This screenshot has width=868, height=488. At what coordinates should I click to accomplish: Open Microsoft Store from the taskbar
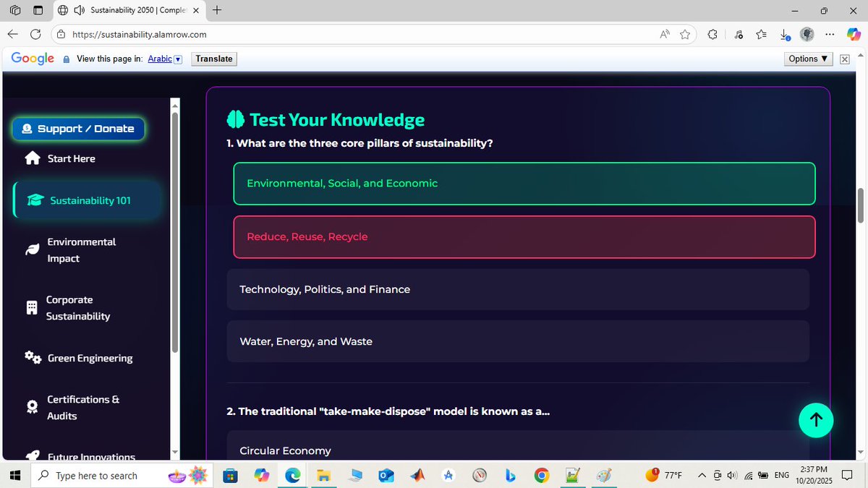tap(229, 475)
